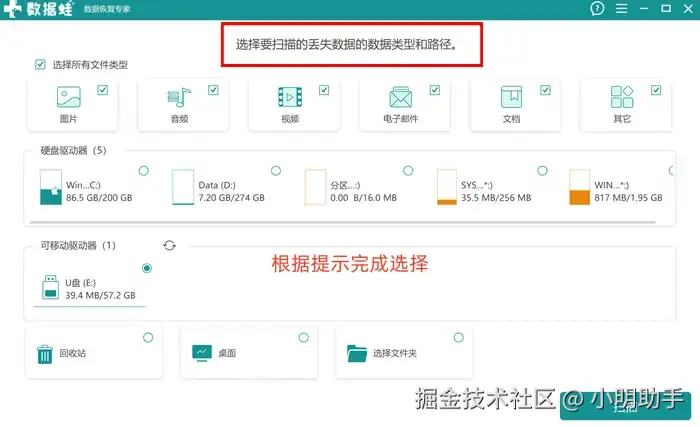
Task: Click the 回收站 recycle bin icon
Action: pyautogui.click(x=45, y=354)
